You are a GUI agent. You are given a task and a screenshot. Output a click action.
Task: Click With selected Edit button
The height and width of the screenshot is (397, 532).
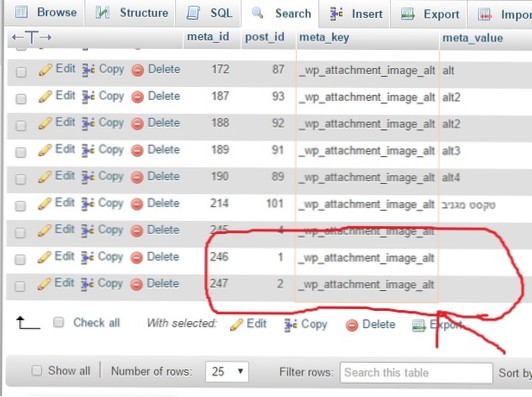248,324
